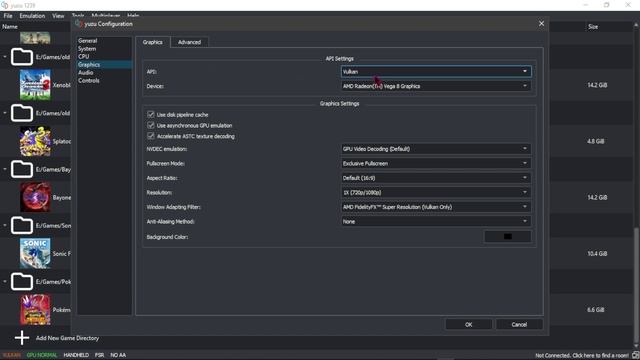Click Not Connected find a room link

(582, 355)
